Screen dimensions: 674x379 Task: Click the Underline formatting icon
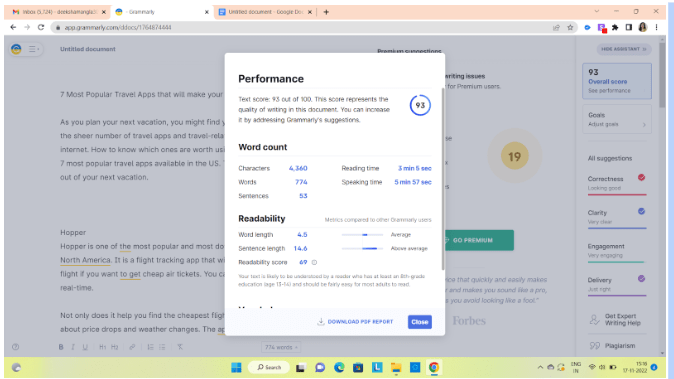click(x=85, y=347)
